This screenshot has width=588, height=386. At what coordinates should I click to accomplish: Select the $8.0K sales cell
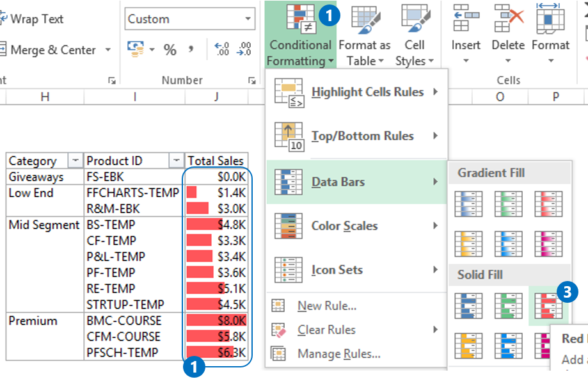coord(216,321)
